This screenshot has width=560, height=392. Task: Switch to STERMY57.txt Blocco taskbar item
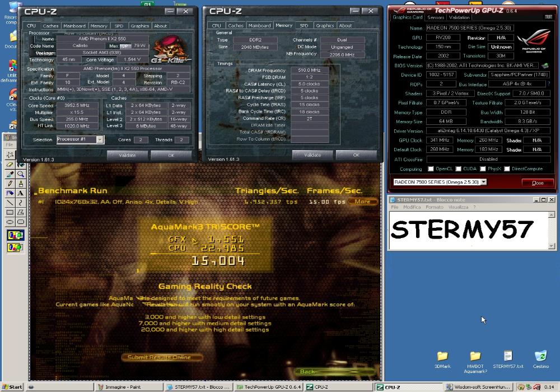click(x=199, y=387)
